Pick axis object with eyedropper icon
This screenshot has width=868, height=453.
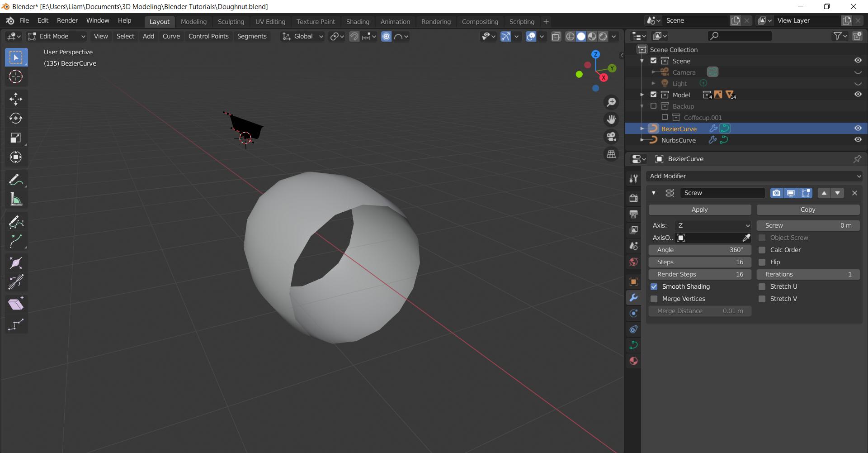(746, 238)
